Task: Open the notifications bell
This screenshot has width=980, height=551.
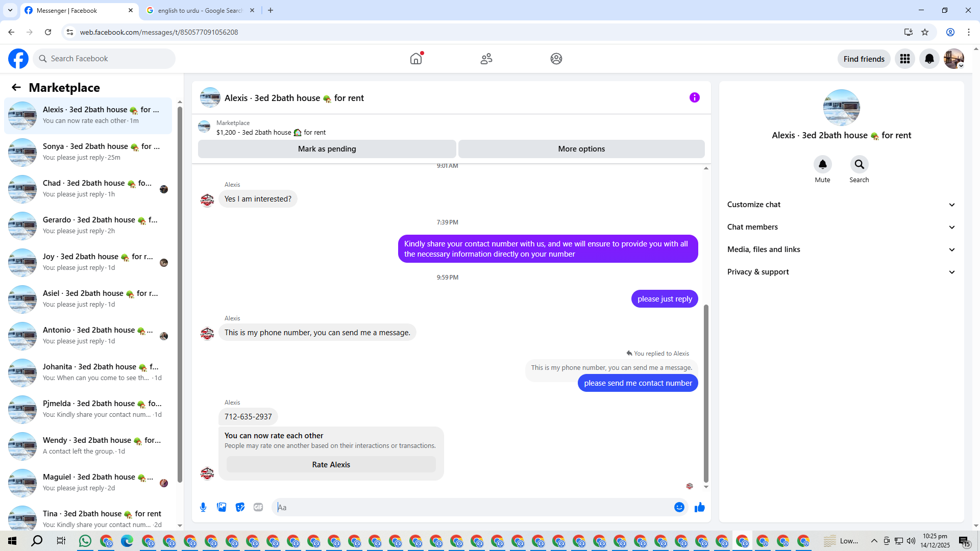Action: [x=929, y=59]
